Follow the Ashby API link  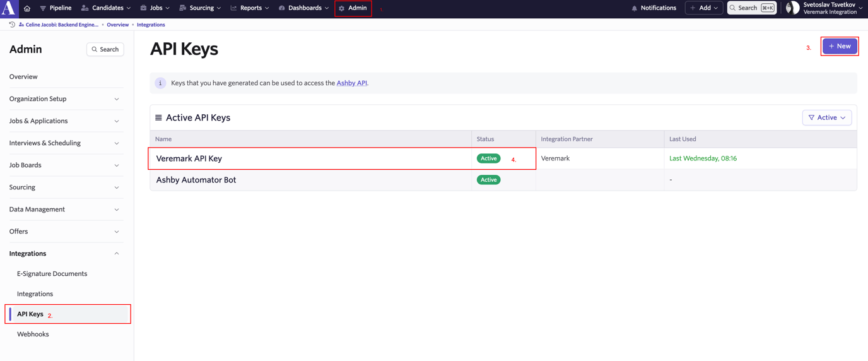point(351,83)
